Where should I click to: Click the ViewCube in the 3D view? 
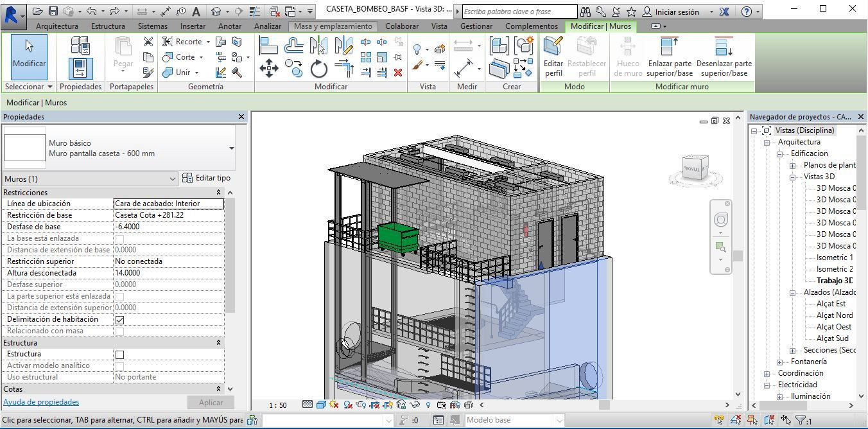click(695, 168)
